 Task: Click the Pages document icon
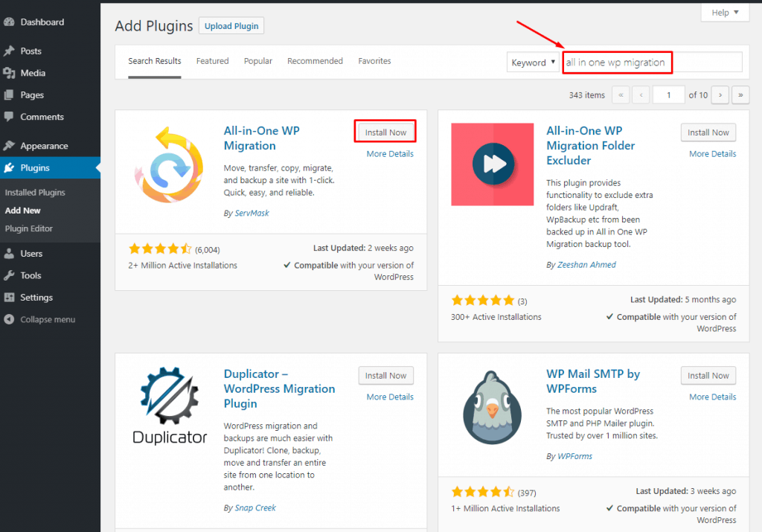9,94
